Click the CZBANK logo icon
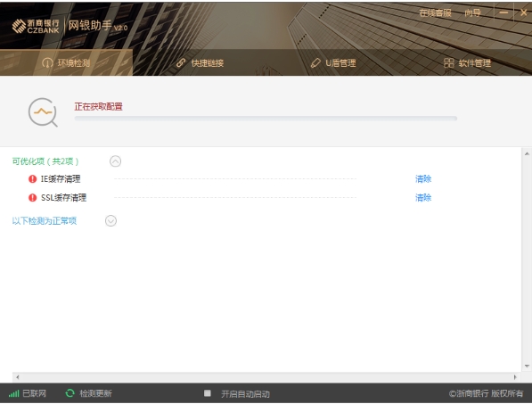This screenshot has height=404, width=532. [x=19, y=26]
